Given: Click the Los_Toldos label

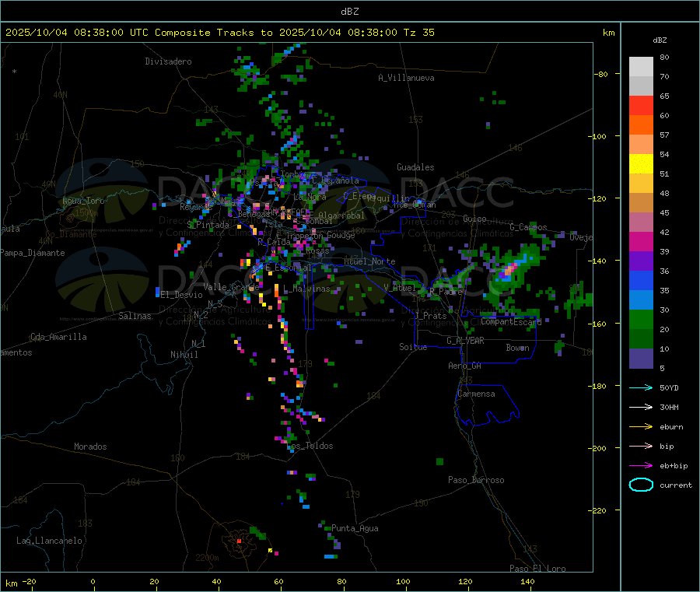Looking at the screenshot, I should point(310,446).
